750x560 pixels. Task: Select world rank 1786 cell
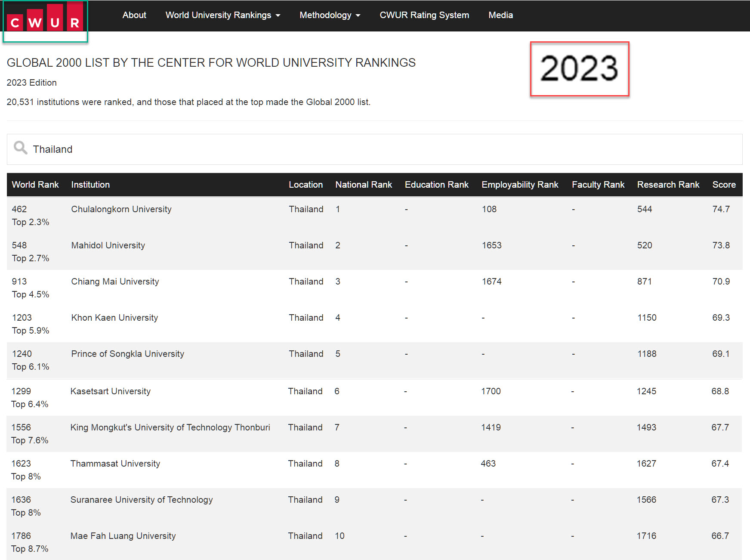coord(21,536)
